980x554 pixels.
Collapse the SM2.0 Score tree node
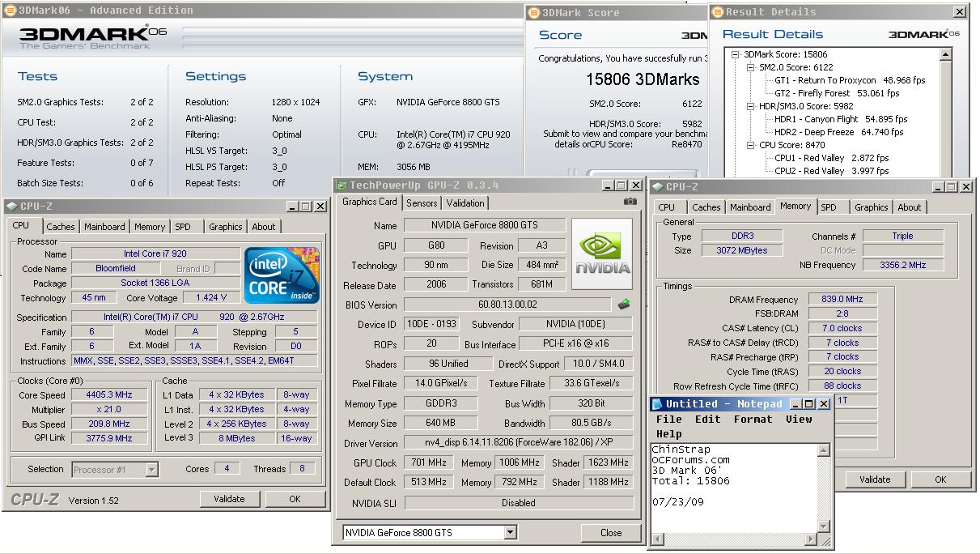tap(750, 67)
